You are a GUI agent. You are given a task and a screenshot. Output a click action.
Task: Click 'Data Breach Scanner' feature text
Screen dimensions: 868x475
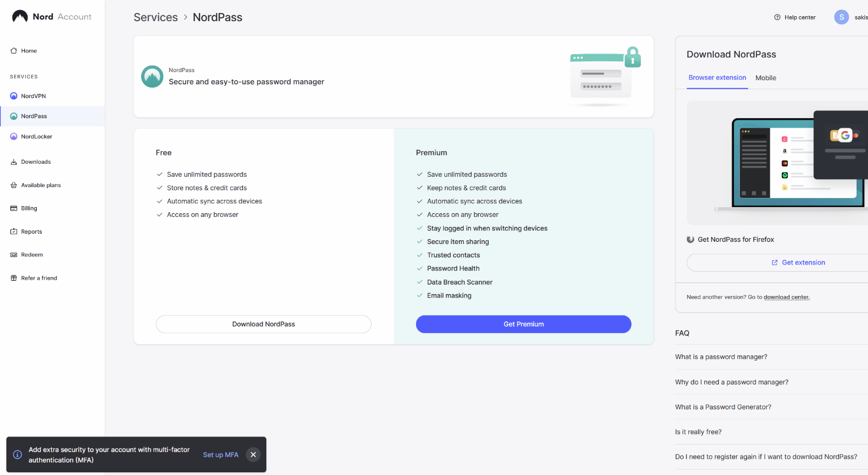click(459, 283)
